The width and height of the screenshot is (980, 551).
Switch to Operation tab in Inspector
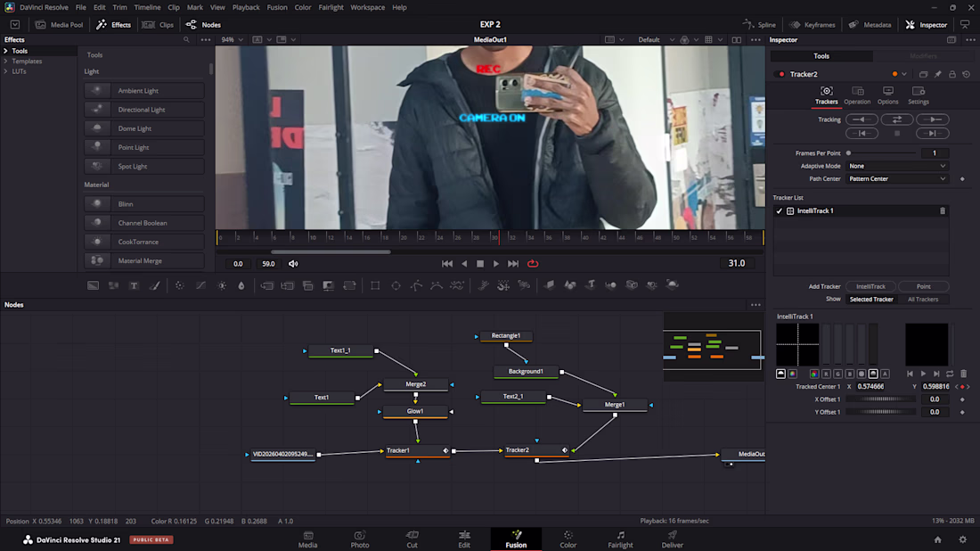(857, 95)
